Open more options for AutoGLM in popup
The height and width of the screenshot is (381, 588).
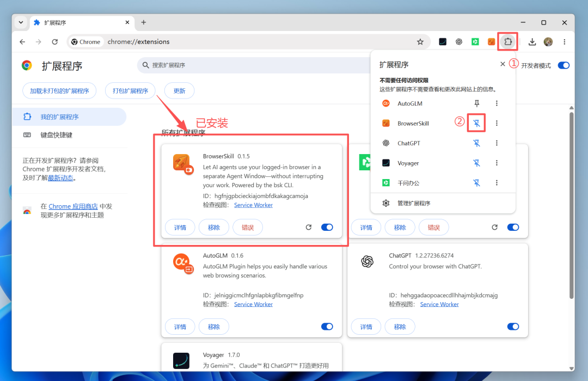497,103
